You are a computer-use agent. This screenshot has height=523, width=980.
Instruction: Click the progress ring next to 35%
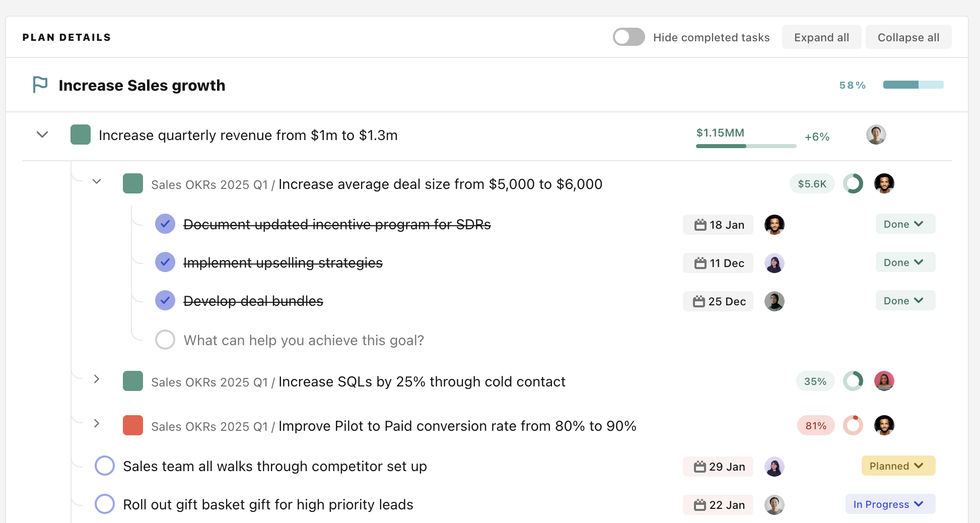click(x=853, y=381)
